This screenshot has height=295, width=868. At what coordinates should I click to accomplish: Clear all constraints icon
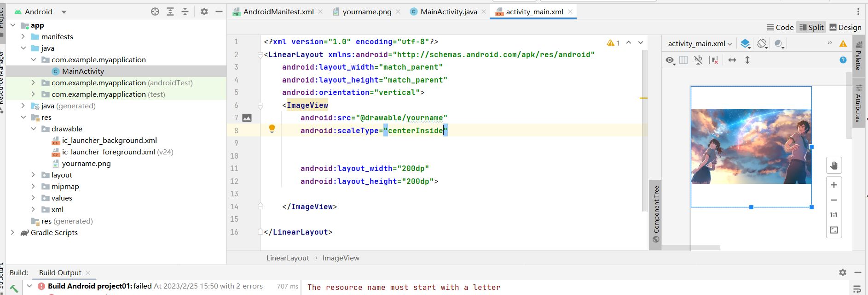click(714, 60)
